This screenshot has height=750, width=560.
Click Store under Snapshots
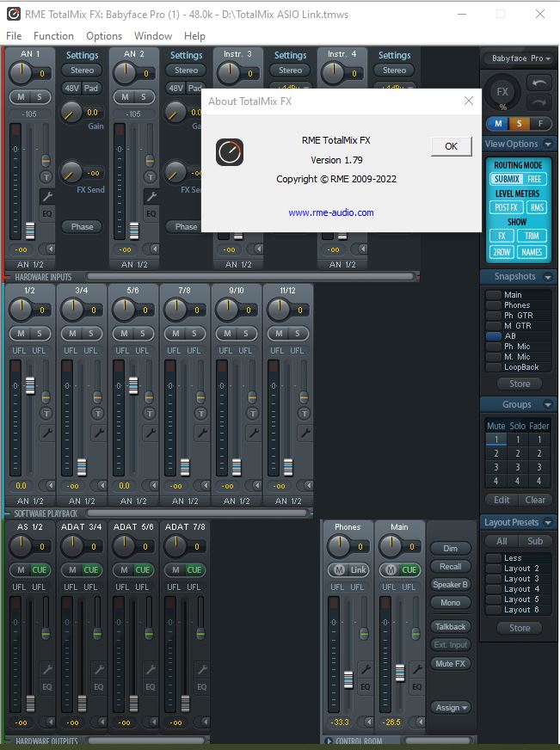click(520, 384)
